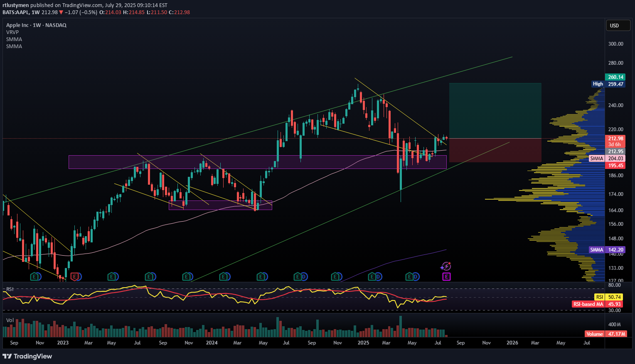Open the purple upcoming earnings marker
The image size is (635, 364).
click(x=446, y=276)
